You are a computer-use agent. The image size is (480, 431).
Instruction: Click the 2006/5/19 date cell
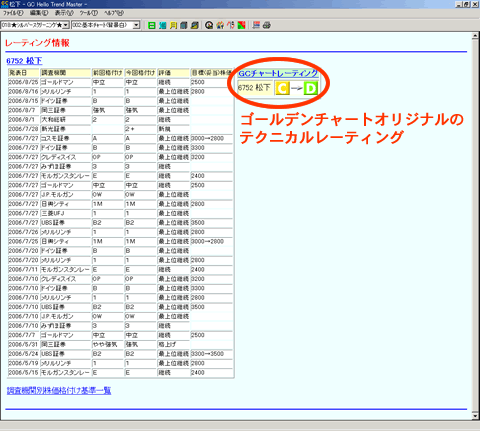point(23,363)
